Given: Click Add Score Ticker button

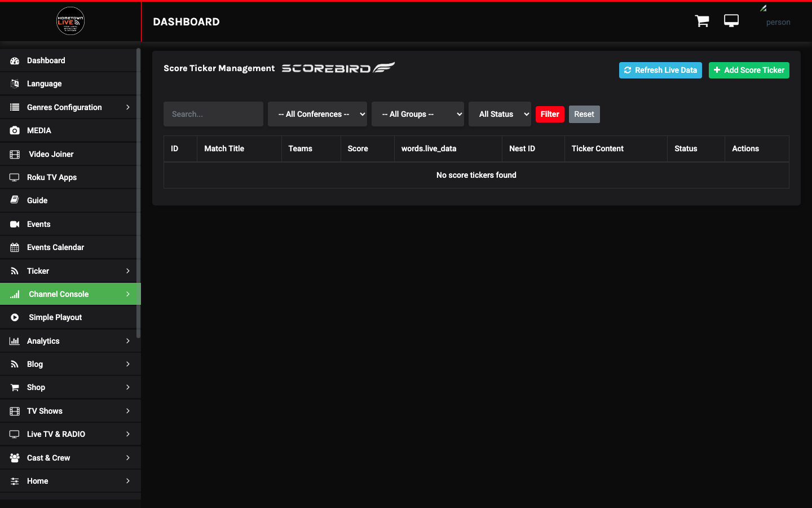Looking at the screenshot, I should click(x=749, y=70).
